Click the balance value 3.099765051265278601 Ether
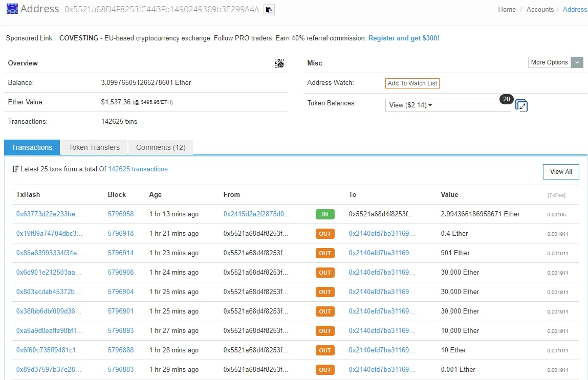588x380 pixels. (146, 83)
